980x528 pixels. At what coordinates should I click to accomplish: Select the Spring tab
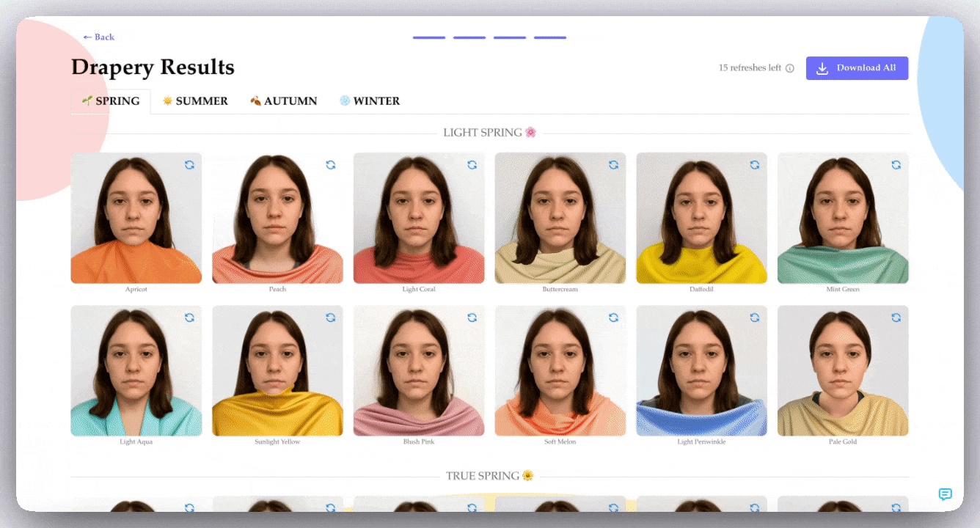(111, 101)
